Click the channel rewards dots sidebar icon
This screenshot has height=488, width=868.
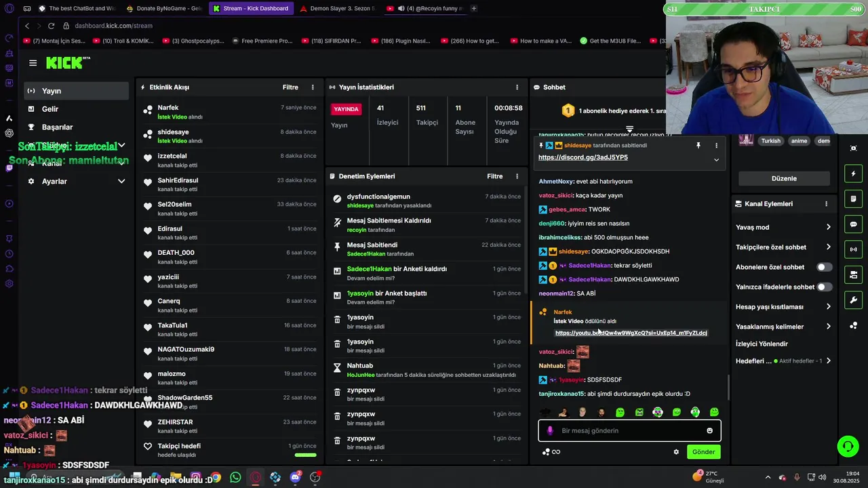point(853,325)
